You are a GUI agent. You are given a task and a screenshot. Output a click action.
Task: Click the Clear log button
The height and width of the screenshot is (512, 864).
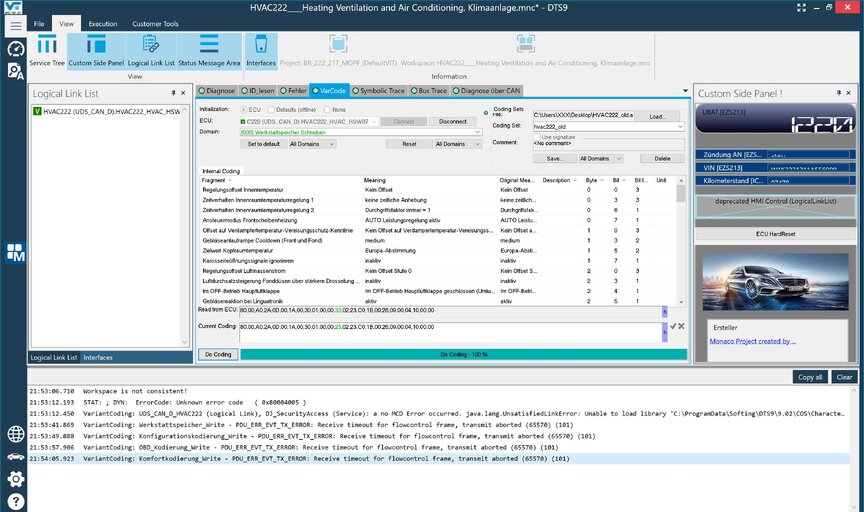[844, 377]
